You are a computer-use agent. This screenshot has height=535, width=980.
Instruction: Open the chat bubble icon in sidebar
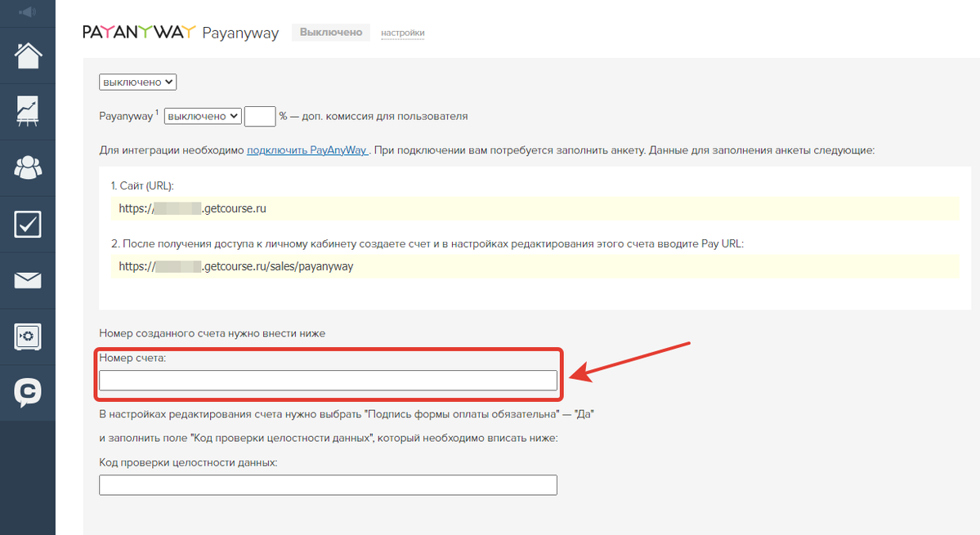(x=28, y=393)
